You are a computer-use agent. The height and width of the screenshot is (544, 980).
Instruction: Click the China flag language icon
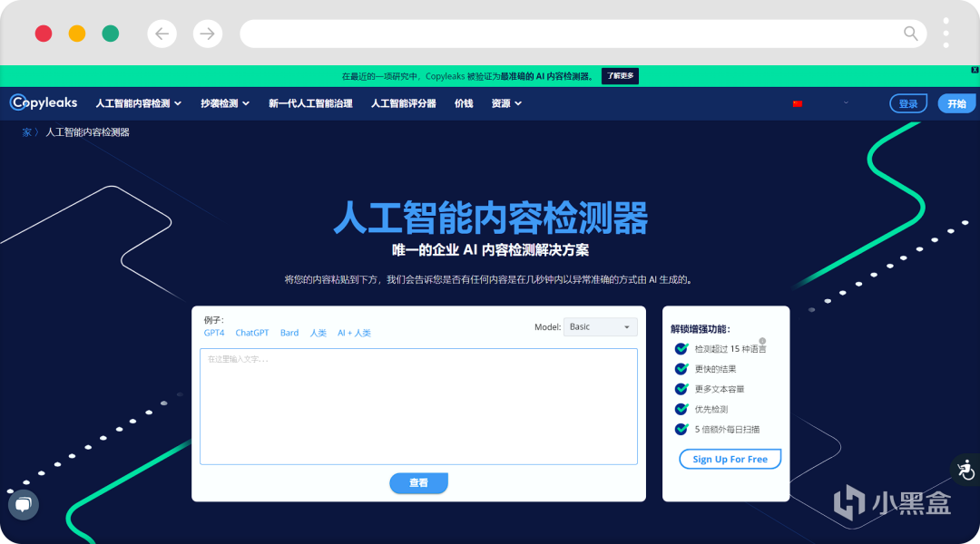pos(798,103)
